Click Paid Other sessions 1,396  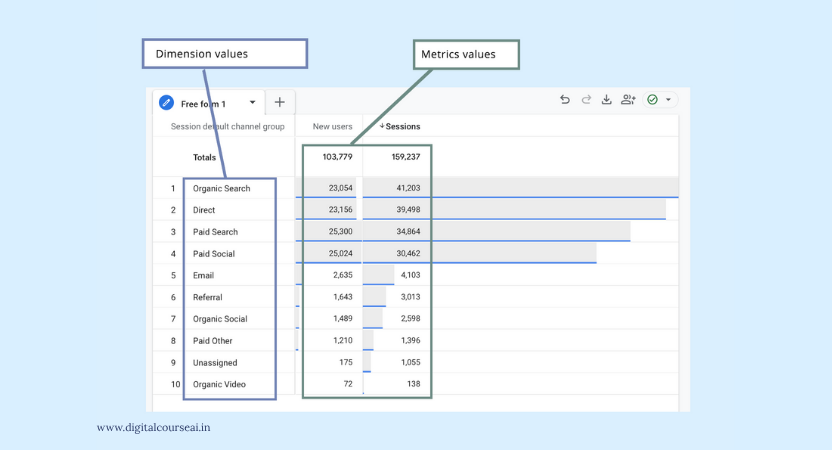pos(410,340)
